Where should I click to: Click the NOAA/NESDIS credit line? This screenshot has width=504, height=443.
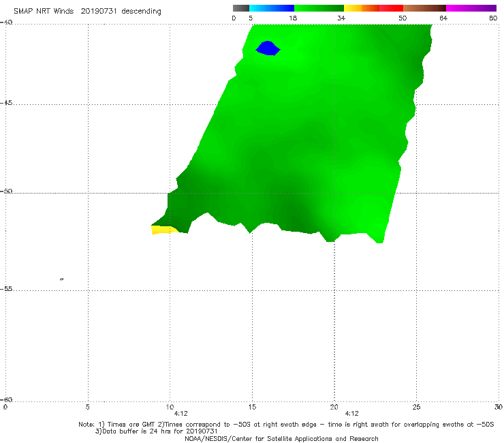pyautogui.click(x=281, y=438)
